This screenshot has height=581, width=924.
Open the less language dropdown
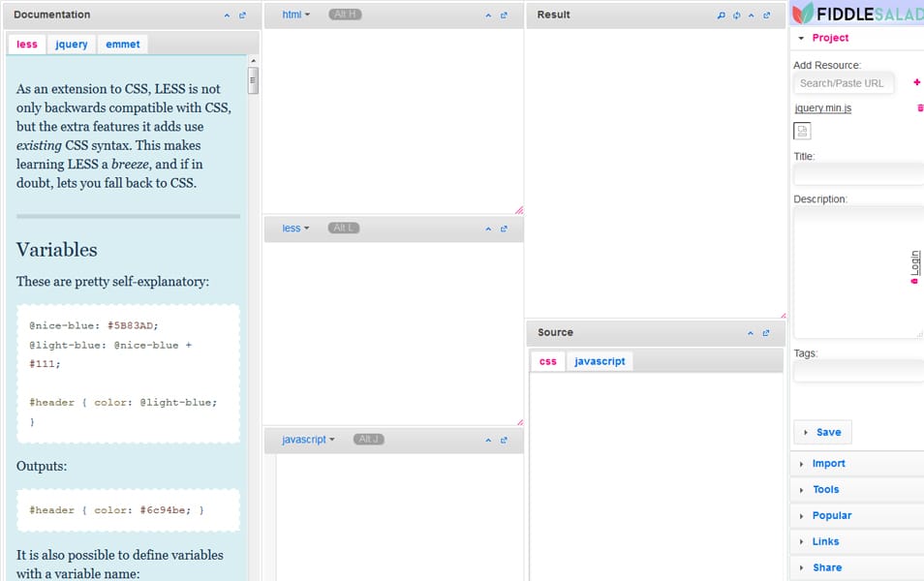295,229
